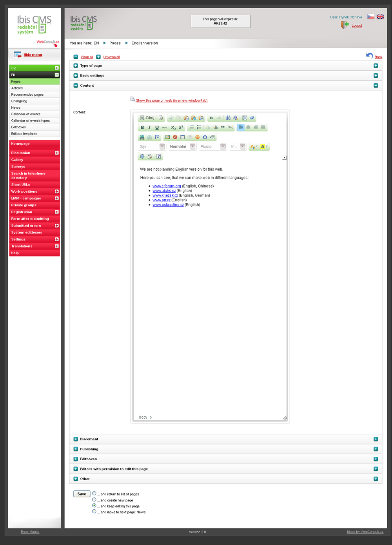Insert a horizontal line
This screenshot has width=392, height=545.
tap(190, 137)
